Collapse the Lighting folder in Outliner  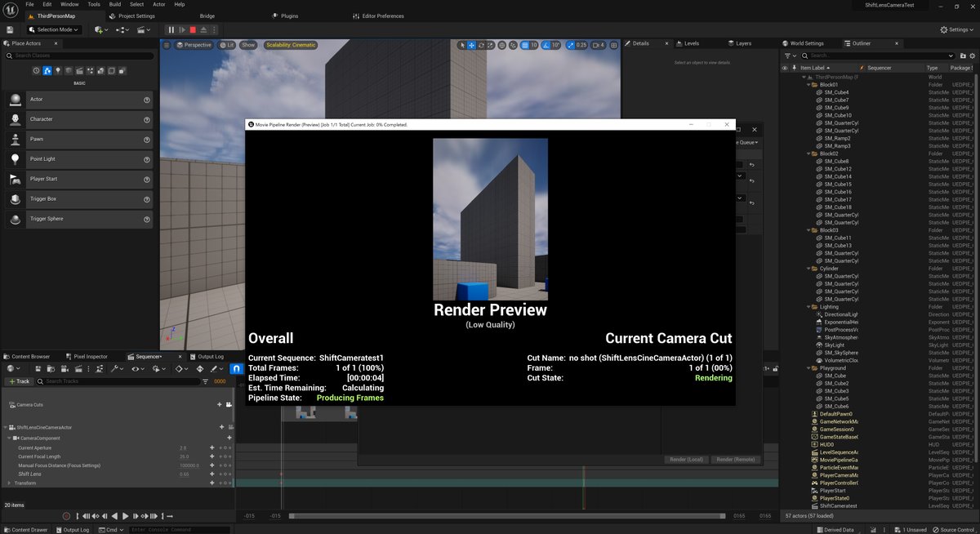pyautogui.click(x=808, y=307)
